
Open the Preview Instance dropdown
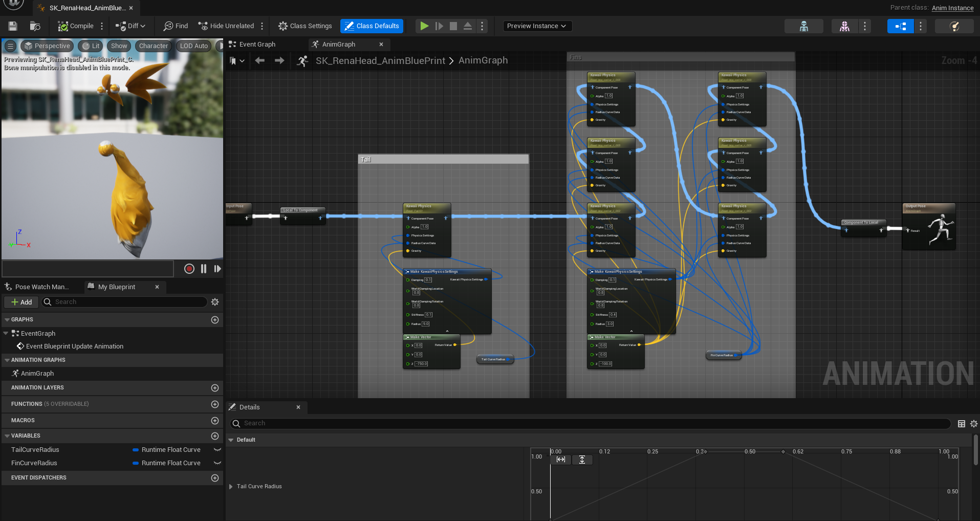[537, 26]
